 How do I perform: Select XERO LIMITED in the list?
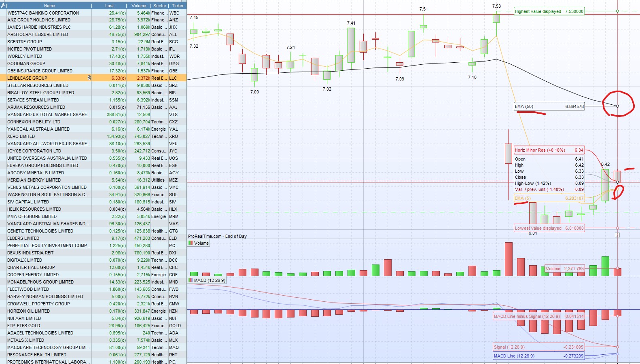pyautogui.click(x=93, y=136)
